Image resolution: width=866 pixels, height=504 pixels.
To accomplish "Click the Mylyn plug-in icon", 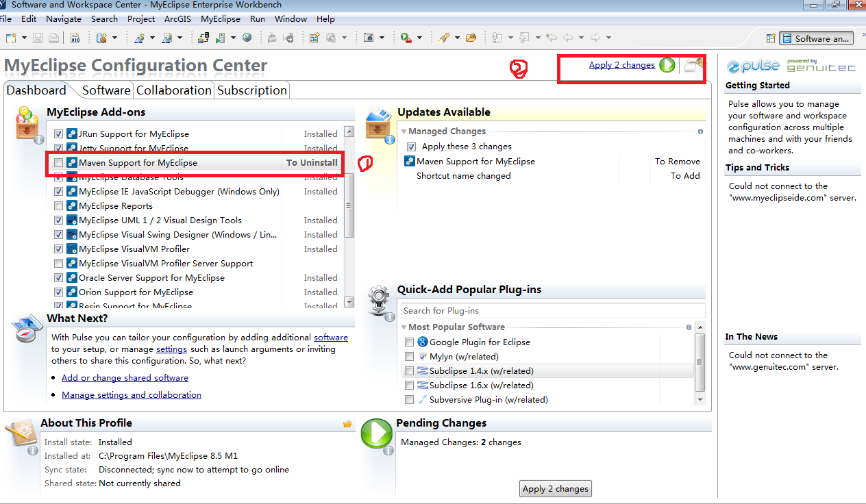I will pos(422,356).
